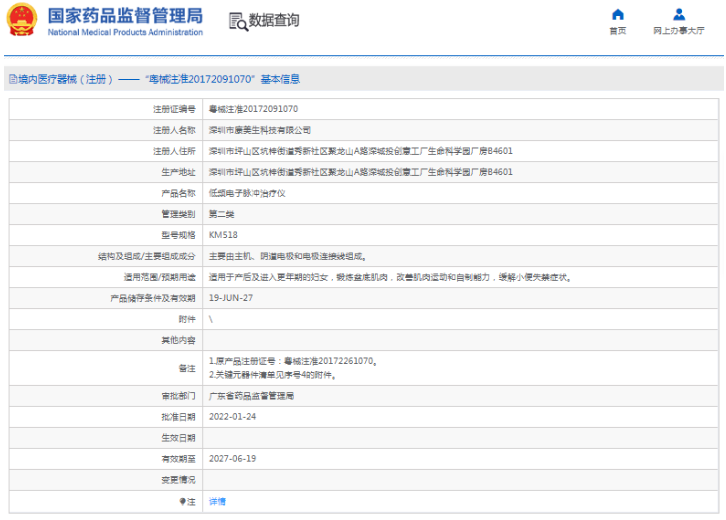The width and height of the screenshot is (726, 520).
Task: Click the bullet icon beside 注
Action: tap(182, 501)
